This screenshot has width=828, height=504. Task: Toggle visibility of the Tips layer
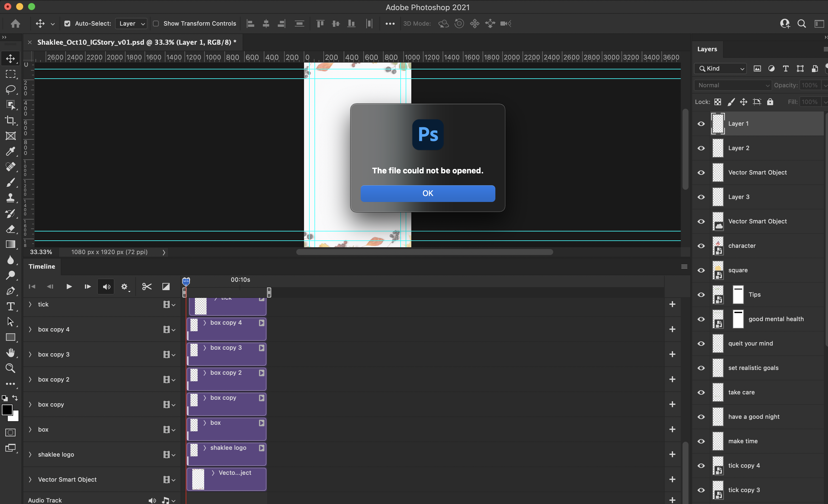pyautogui.click(x=701, y=294)
